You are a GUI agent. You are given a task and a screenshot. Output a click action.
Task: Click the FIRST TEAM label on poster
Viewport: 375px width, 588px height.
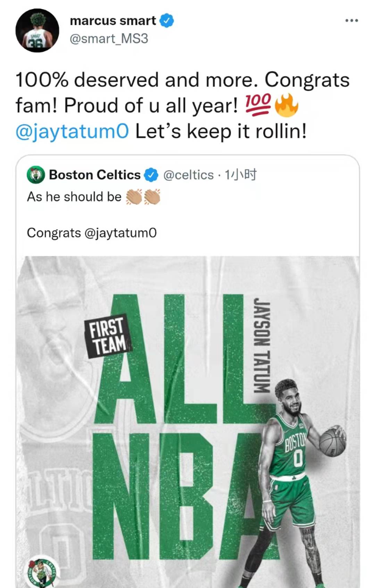click(x=108, y=336)
